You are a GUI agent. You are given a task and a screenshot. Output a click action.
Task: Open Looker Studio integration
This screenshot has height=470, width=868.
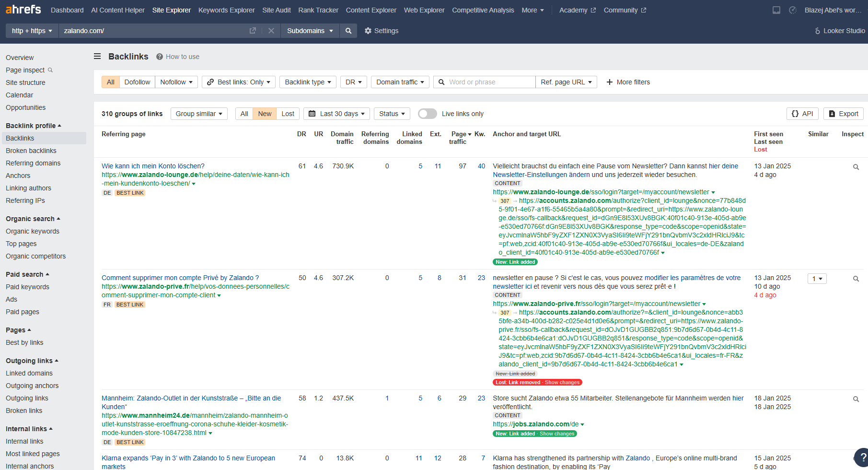(x=840, y=31)
